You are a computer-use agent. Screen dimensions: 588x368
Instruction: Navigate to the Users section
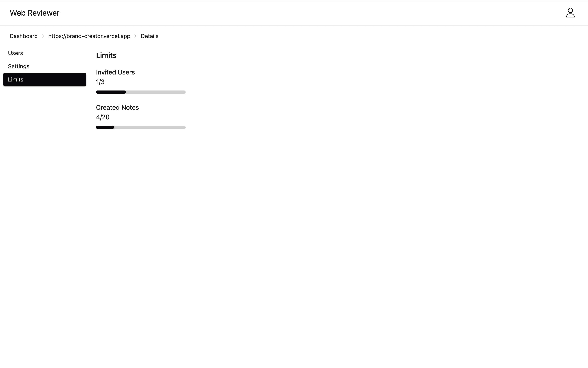[15, 53]
